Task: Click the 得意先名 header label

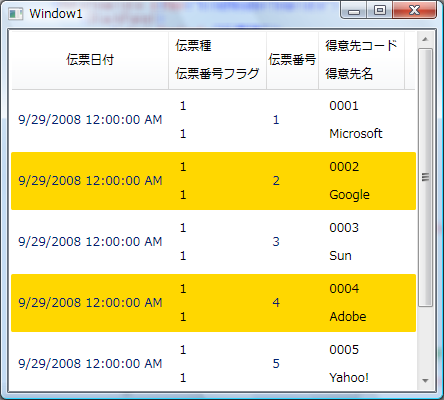Action: click(349, 73)
